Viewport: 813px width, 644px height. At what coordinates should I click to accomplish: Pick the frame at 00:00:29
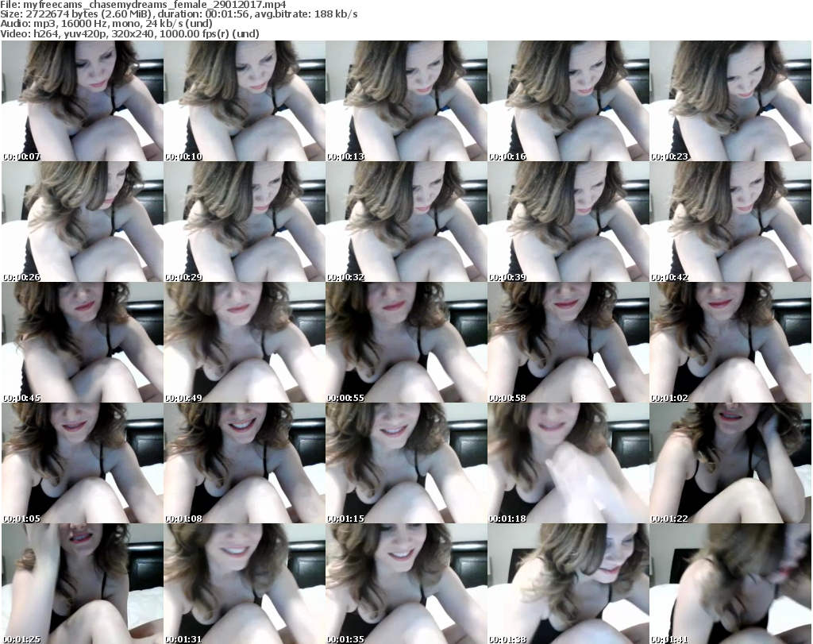point(245,222)
